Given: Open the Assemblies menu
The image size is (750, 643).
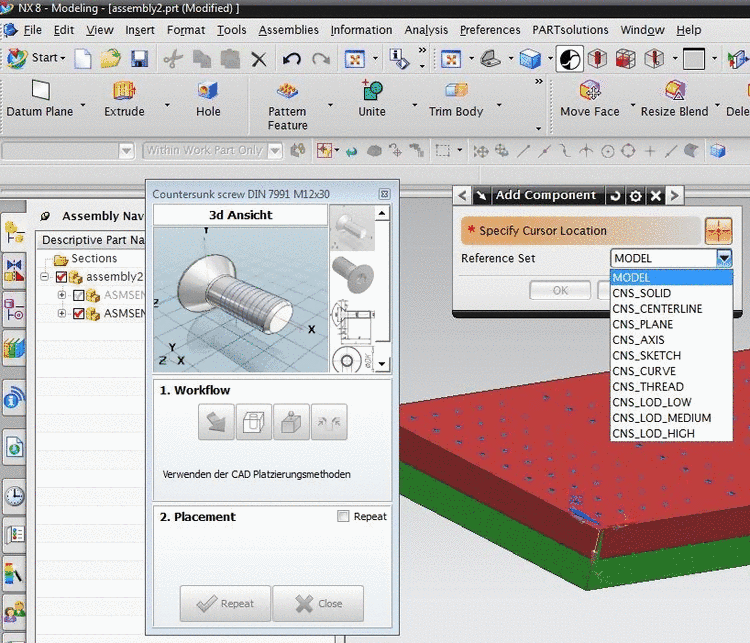Looking at the screenshot, I should click(288, 30).
